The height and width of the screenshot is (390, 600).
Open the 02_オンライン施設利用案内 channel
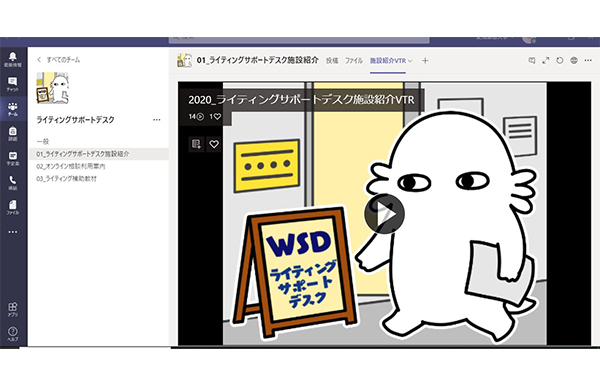tap(71, 166)
